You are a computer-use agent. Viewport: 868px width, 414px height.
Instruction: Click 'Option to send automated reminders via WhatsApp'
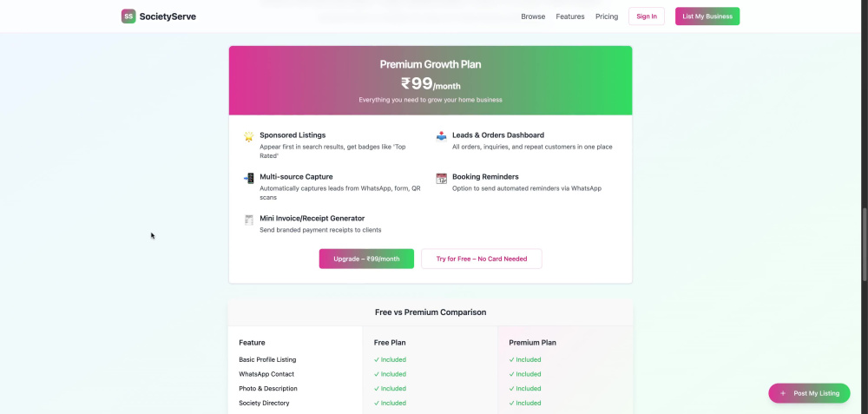[x=527, y=188]
